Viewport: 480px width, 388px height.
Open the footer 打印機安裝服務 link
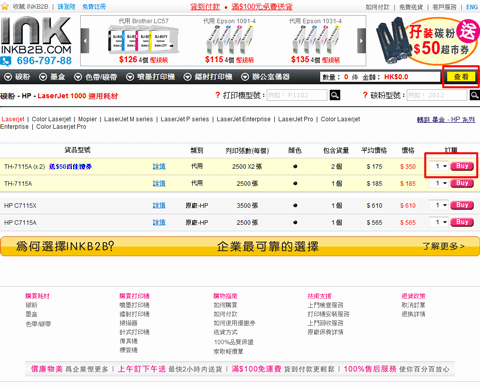tap(328, 314)
